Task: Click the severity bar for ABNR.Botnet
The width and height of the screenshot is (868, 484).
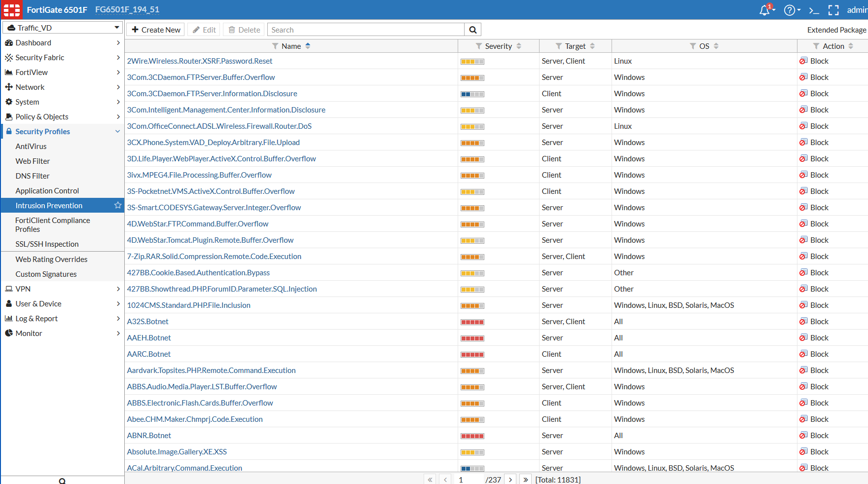Action: [472, 436]
